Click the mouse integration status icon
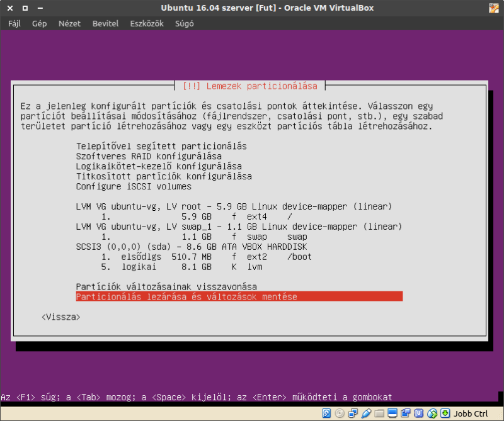504x421 pixels. 432,413
